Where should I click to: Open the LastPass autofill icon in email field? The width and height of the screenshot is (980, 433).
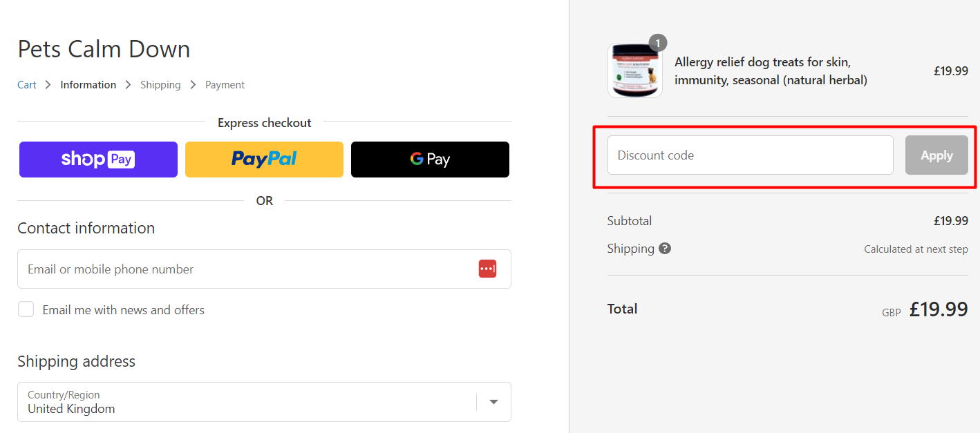[487, 269]
